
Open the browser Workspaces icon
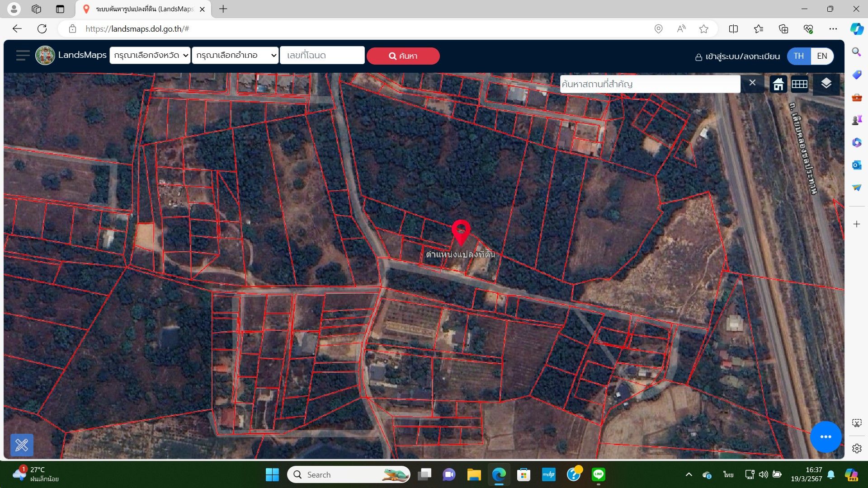pos(37,9)
